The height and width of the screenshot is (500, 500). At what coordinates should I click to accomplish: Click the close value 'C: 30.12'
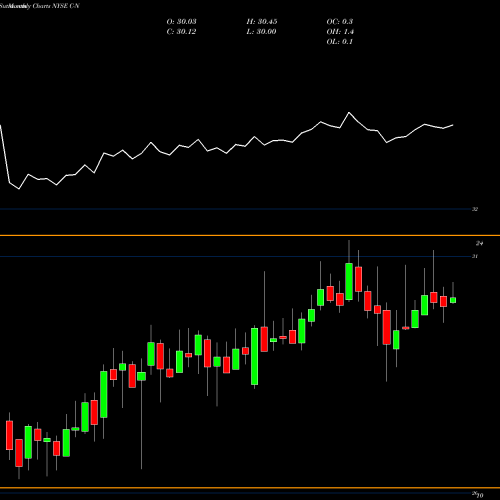(181, 32)
